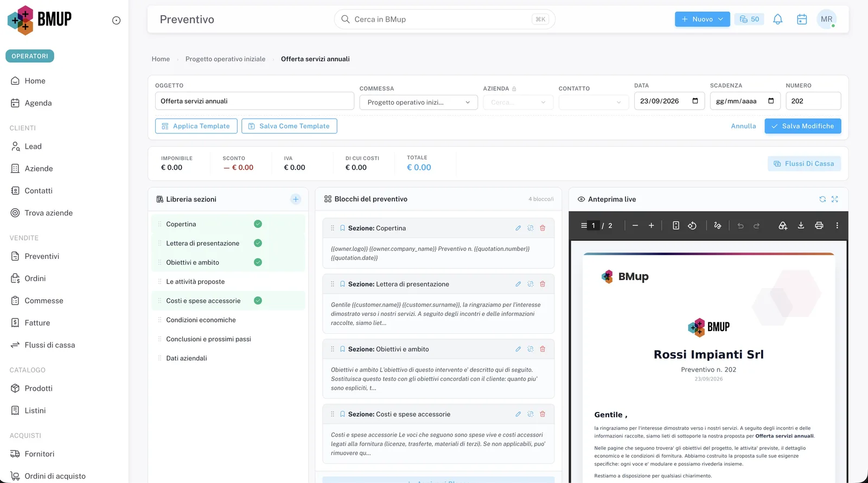Zoom out the PDF preview

(635, 225)
